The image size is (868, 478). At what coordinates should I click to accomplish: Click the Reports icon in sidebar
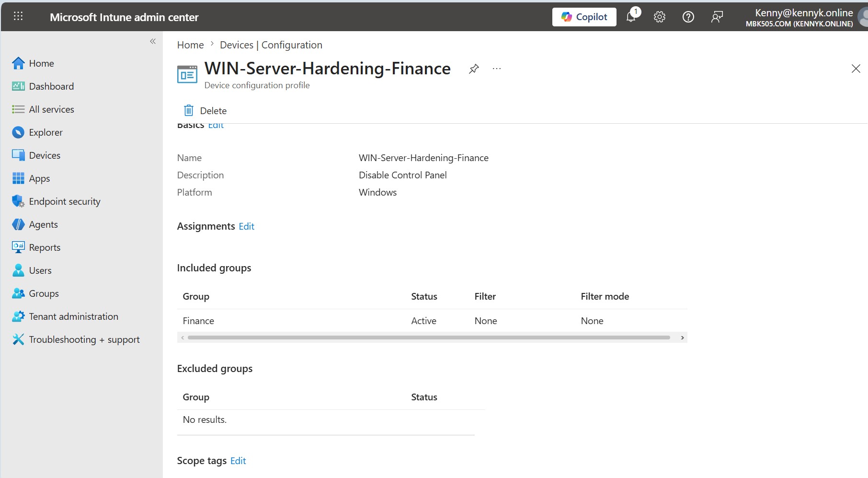tap(18, 247)
